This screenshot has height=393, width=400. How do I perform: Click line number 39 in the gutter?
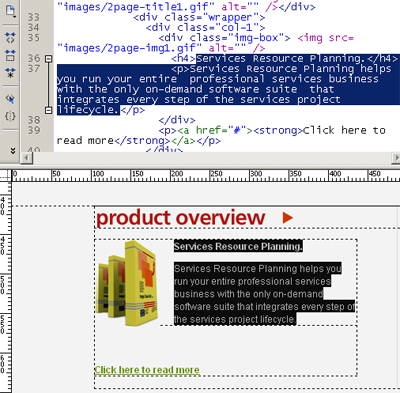34,130
